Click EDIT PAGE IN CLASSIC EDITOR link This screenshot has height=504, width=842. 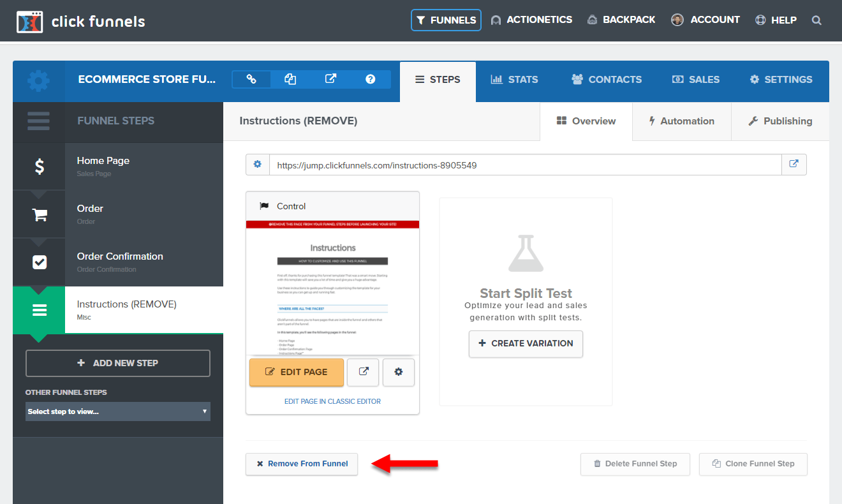(x=332, y=401)
